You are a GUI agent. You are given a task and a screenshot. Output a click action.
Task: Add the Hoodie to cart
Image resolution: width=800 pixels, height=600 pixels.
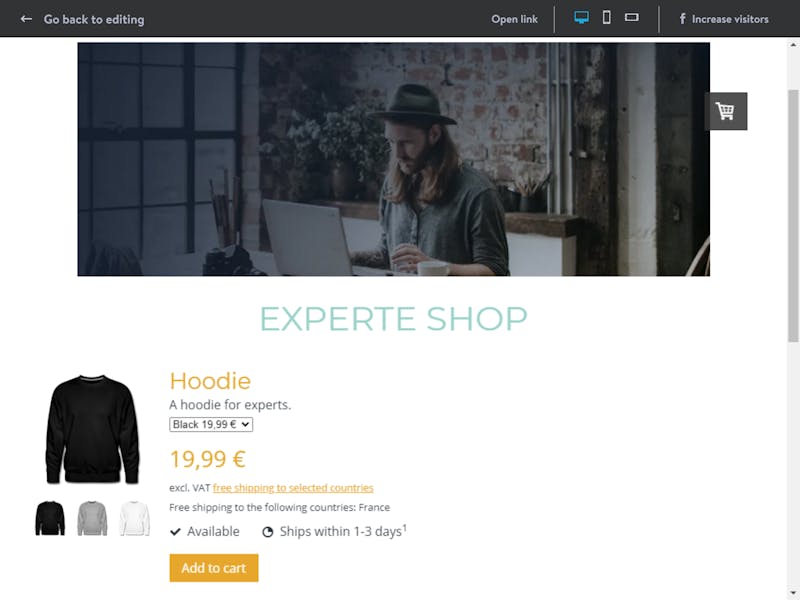pos(214,568)
